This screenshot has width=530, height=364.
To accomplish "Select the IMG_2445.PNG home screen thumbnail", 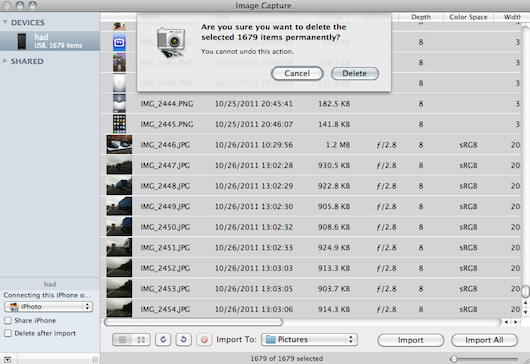I will (119, 124).
